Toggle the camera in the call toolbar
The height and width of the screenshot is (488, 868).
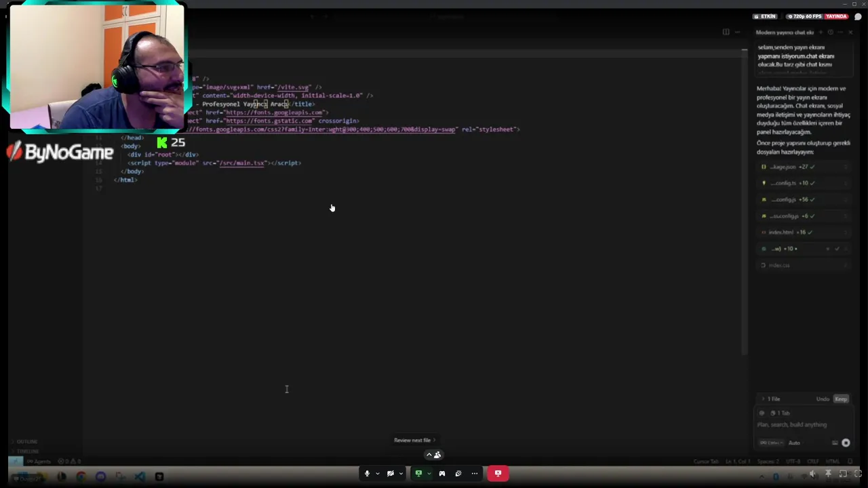(390, 473)
